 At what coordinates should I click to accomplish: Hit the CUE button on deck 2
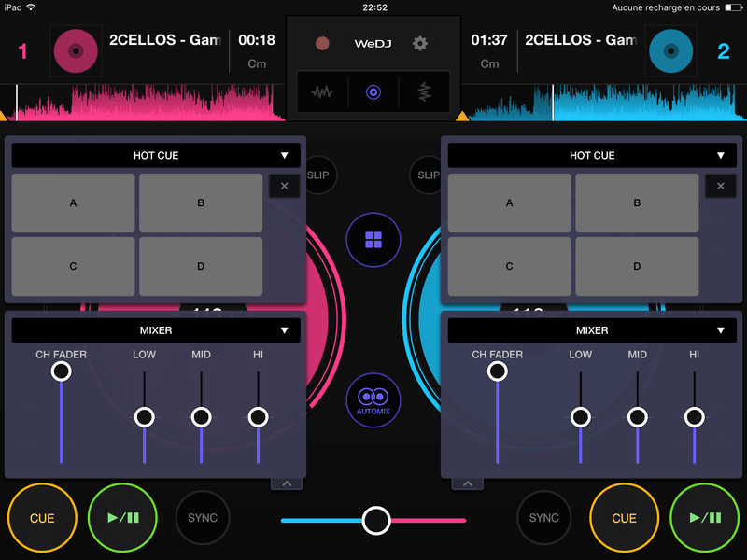(x=624, y=518)
